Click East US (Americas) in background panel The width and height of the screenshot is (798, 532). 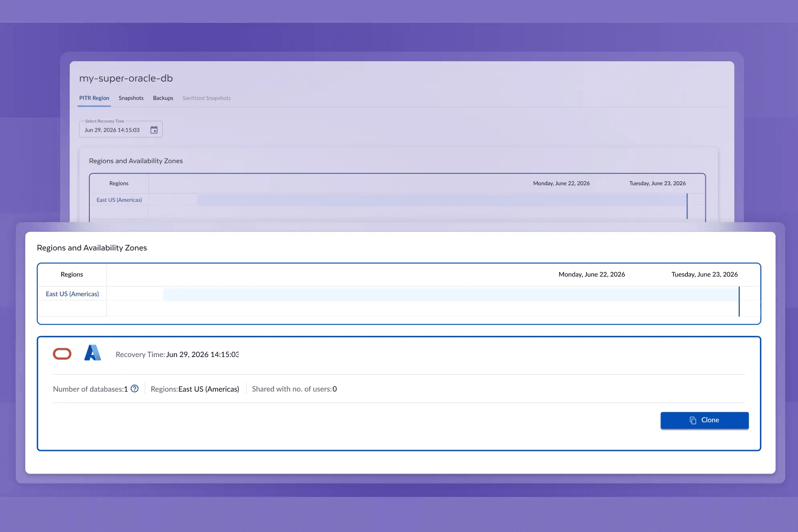(119, 200)
